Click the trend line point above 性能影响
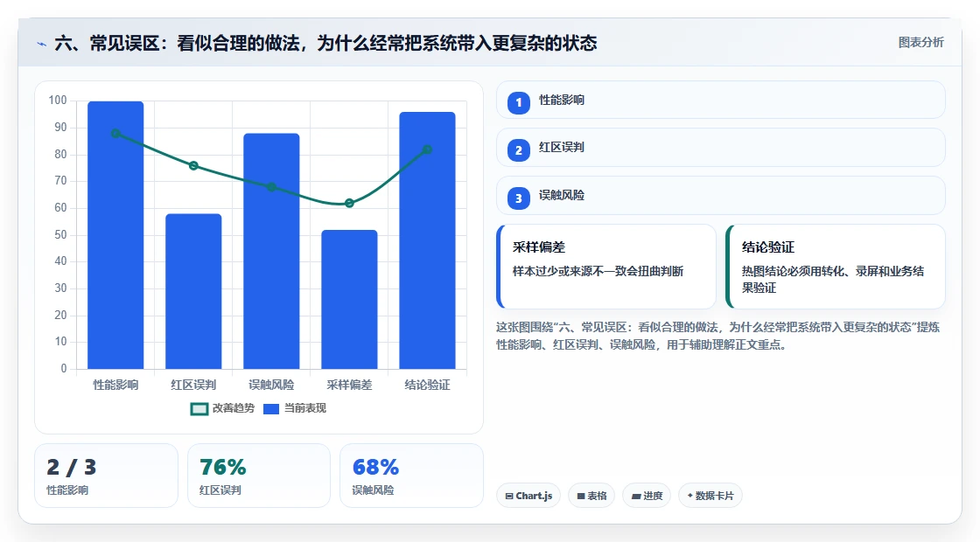 tap(115, 133)
